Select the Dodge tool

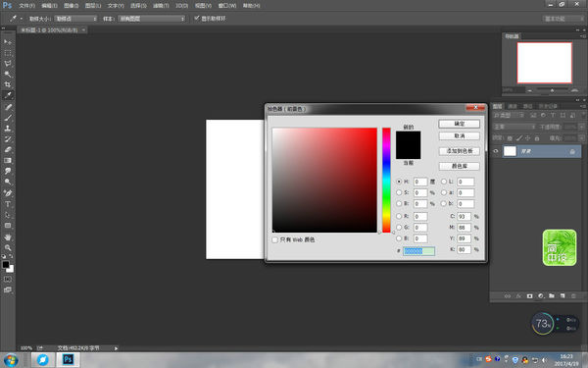coord(8,182)
